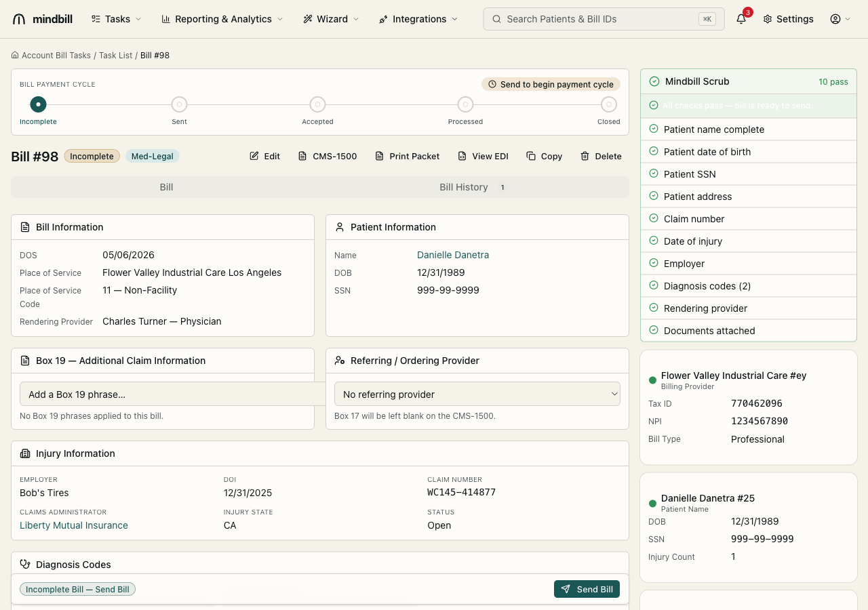Click the mindbill logo icon

click(x=19, y=19)
